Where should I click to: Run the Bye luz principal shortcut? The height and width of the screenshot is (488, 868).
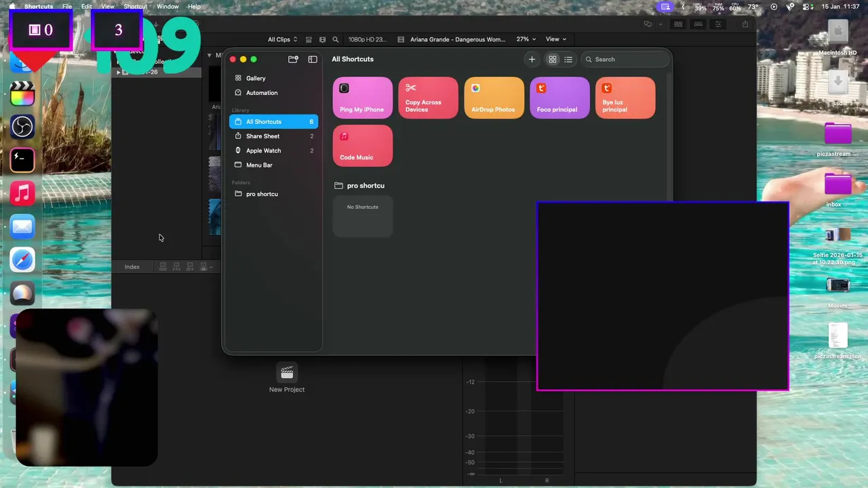(625, 98)
